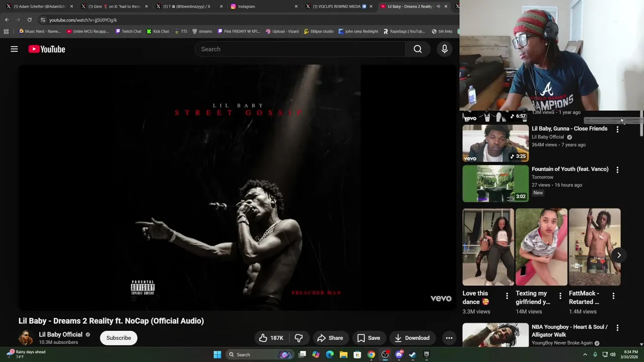Image resolution: width=644 pixels, height=362 pixels.
Task: Dislike the video with thumbs down
Action: (x=298, y=338)
